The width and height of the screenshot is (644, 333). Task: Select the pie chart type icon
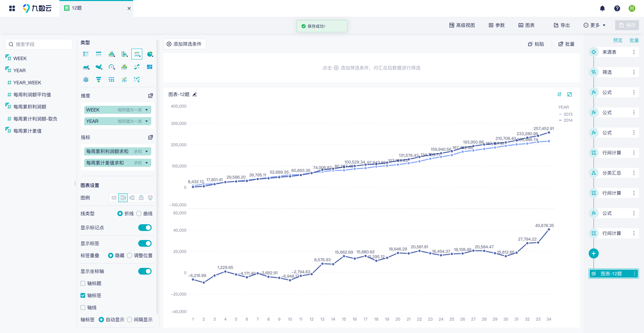[149, 54]
